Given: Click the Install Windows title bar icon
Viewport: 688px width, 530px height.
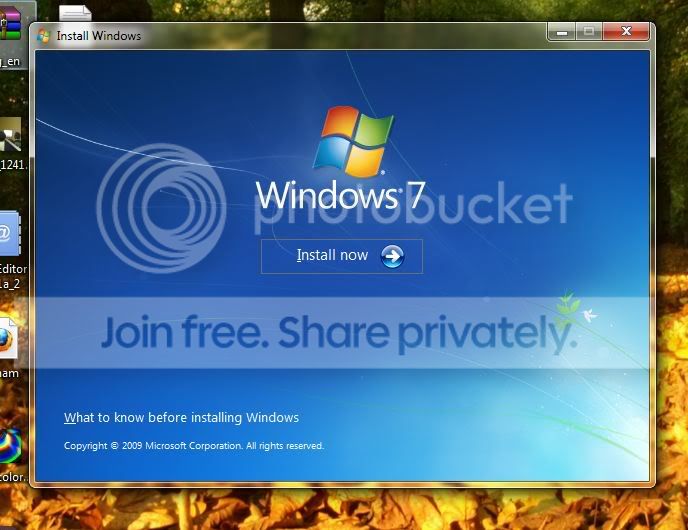Looking at the screenshot, I should coord(43,36).
